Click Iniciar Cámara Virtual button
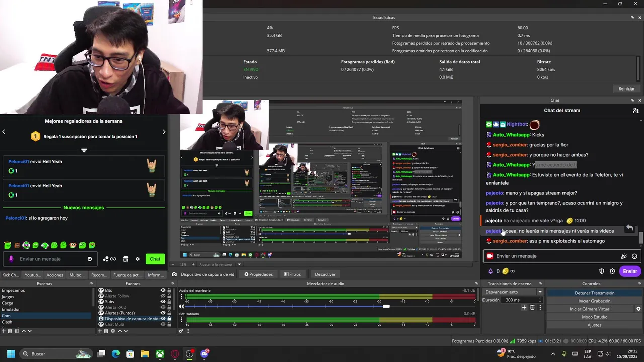The width and height of the screenshot is (644, 362). coord(590,309)
